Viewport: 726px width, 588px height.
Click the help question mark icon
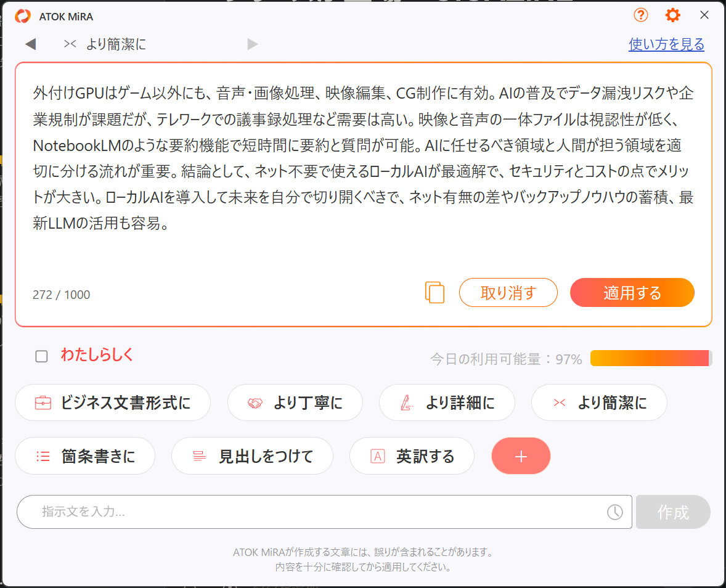tap(641, 15)
